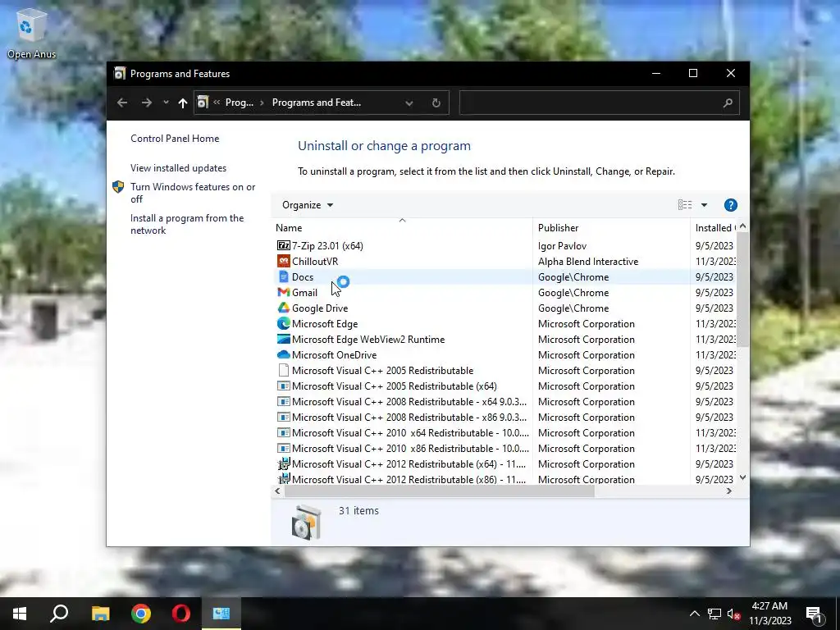Select the ChilloutVR program icon
Screen dimensions: 840x630
pos(283,261)
